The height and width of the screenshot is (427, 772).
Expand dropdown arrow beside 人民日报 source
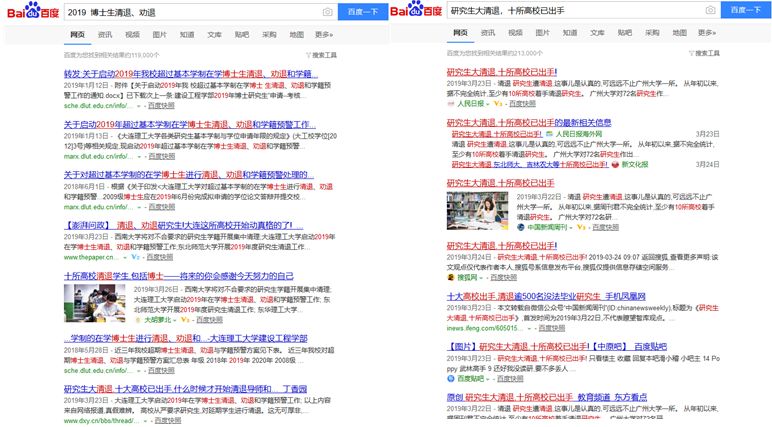point(487,104)
